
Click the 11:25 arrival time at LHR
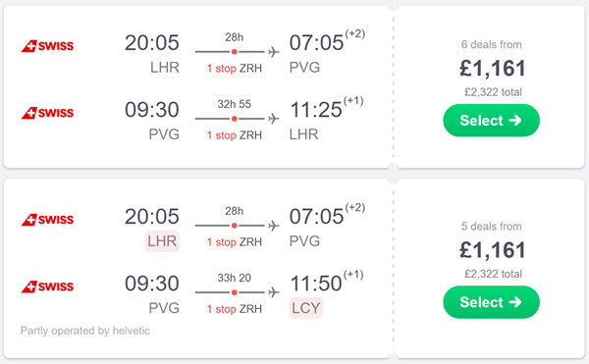tap(316, 110)
